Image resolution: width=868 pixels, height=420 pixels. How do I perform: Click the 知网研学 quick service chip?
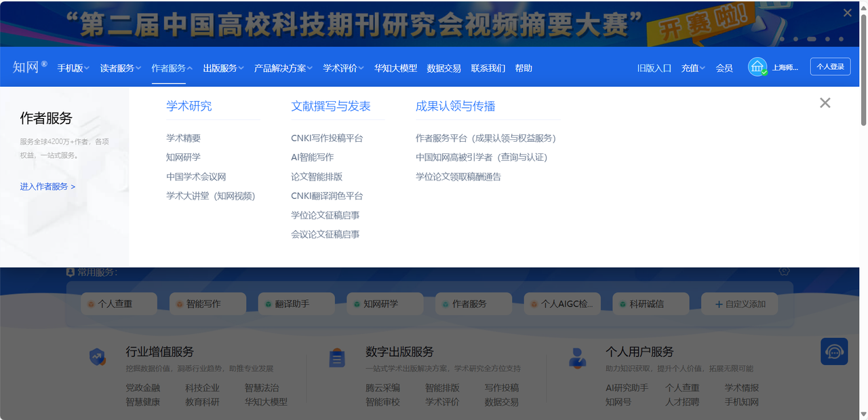click(x=385, y=304)
